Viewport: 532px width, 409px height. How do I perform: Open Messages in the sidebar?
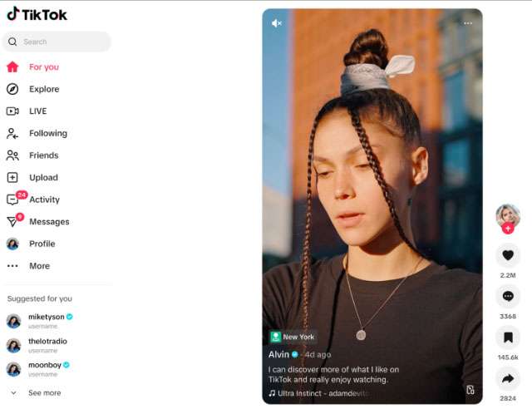pos(48,222)
